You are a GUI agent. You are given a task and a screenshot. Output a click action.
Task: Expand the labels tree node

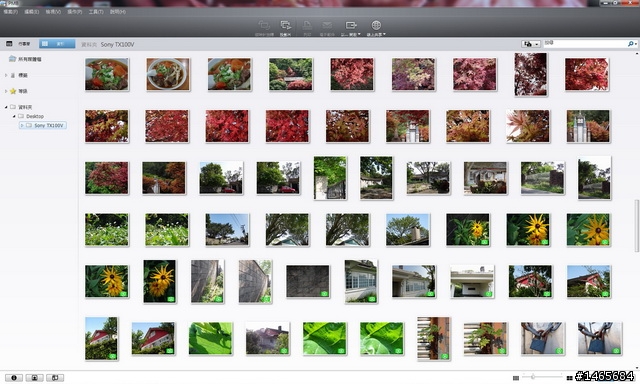pyautogui.click(x=6, y=75)
